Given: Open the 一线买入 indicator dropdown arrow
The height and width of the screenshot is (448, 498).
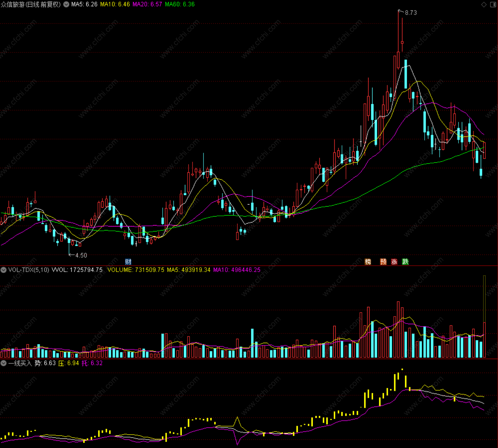Looking at the screenshot, I should pyautogui.click(x=4, y=363).
